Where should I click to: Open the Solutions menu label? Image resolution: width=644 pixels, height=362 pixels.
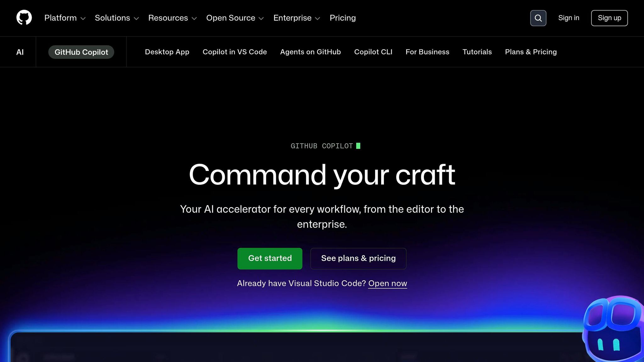click(x=112, y=18)
